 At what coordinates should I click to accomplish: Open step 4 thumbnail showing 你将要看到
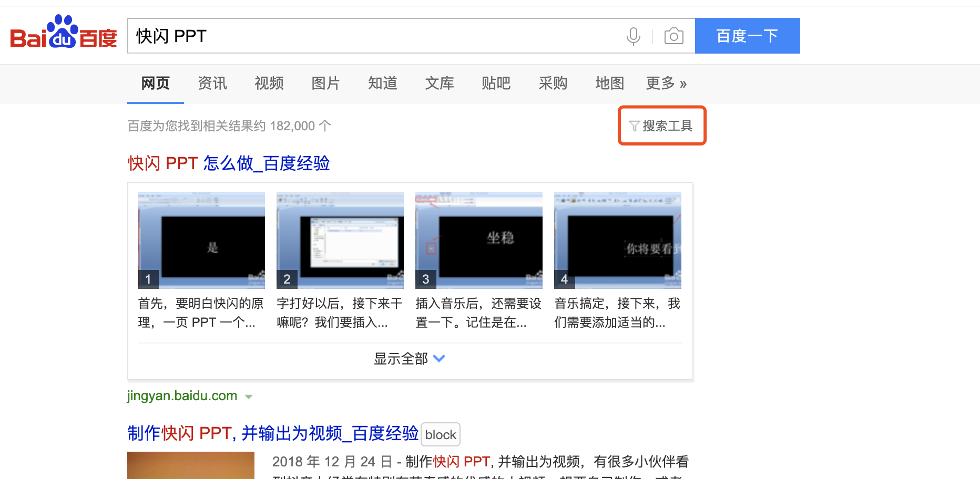[x=618, y=241]
